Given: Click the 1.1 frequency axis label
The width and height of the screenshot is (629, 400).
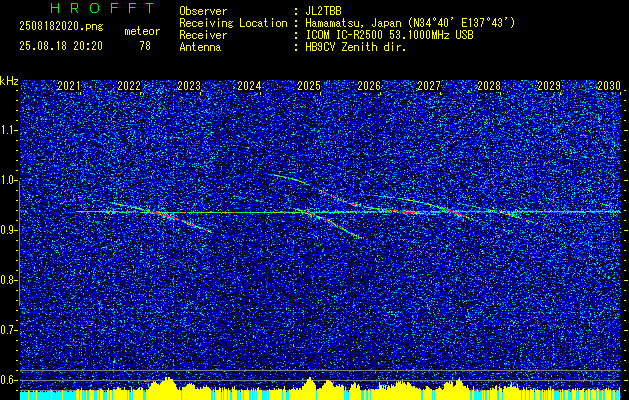Looking at the screenshot, I should click(9, 130).
